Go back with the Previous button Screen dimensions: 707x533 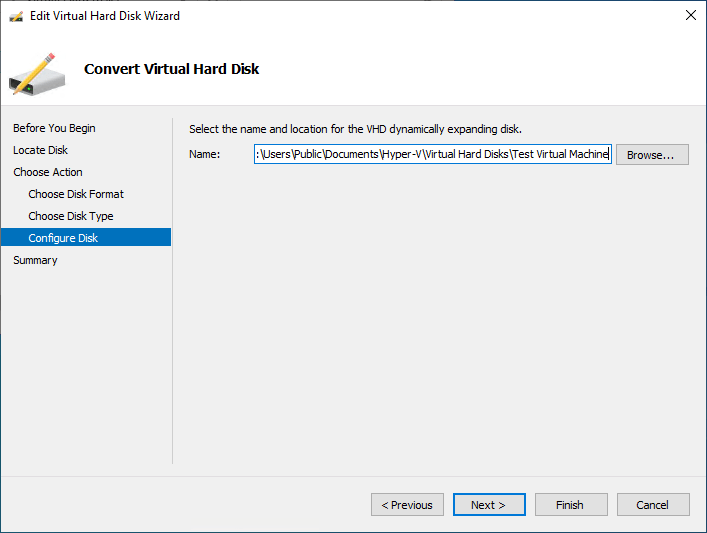[x=407, y=505]
